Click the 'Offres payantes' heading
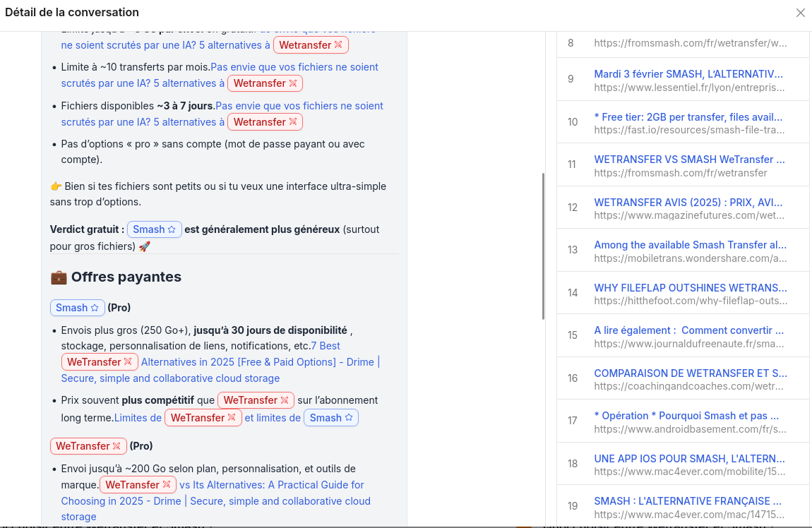 [126, 277]
